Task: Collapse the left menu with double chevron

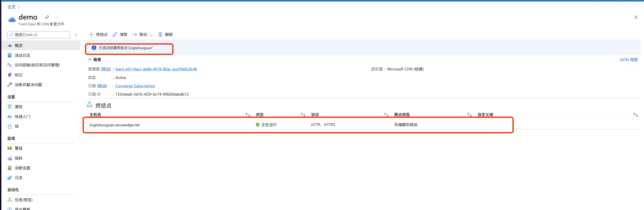Action: click(x=76, y=35)
